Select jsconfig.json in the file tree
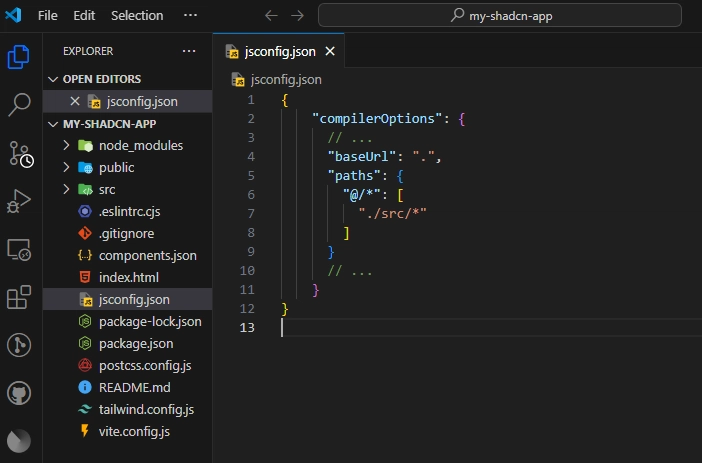 tap(128, 299)
